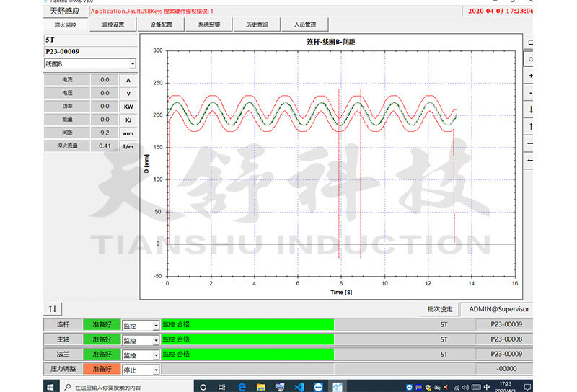Click the red vertical marker near 8 seconds

(x=339, y=174)
